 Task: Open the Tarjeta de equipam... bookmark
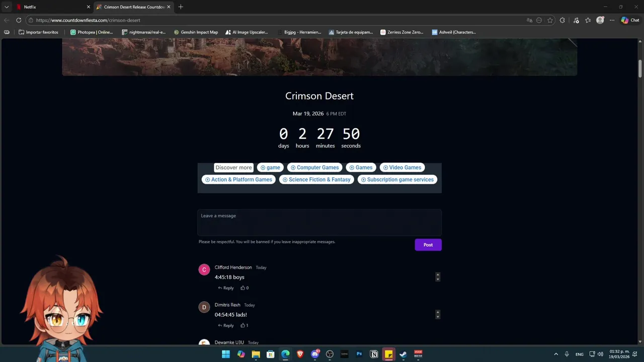click(351, 32)
